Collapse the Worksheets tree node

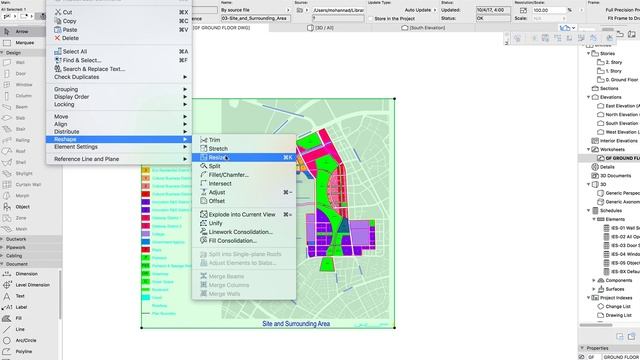(589, 149)
